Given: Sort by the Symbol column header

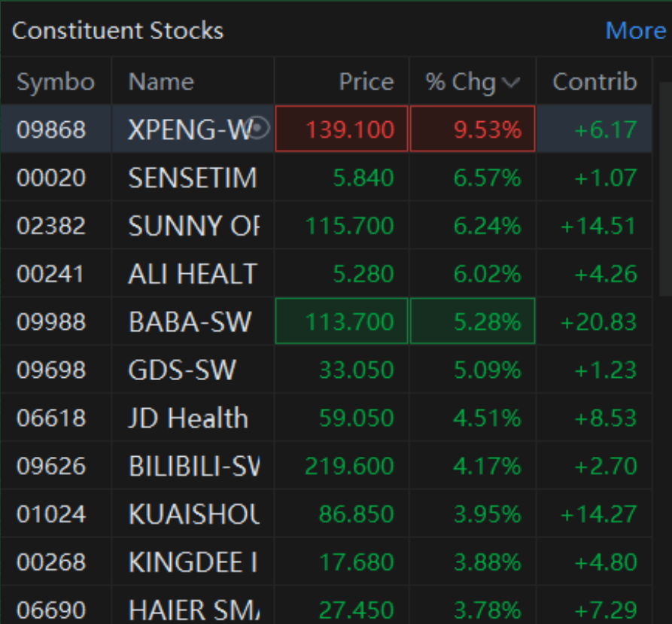Looking at the screenshot, I should point(56,81).
